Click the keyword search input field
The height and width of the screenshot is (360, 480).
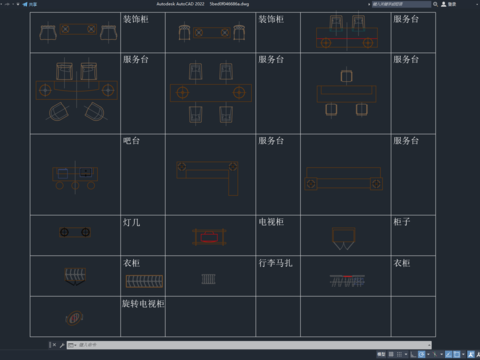pos(401,4)
